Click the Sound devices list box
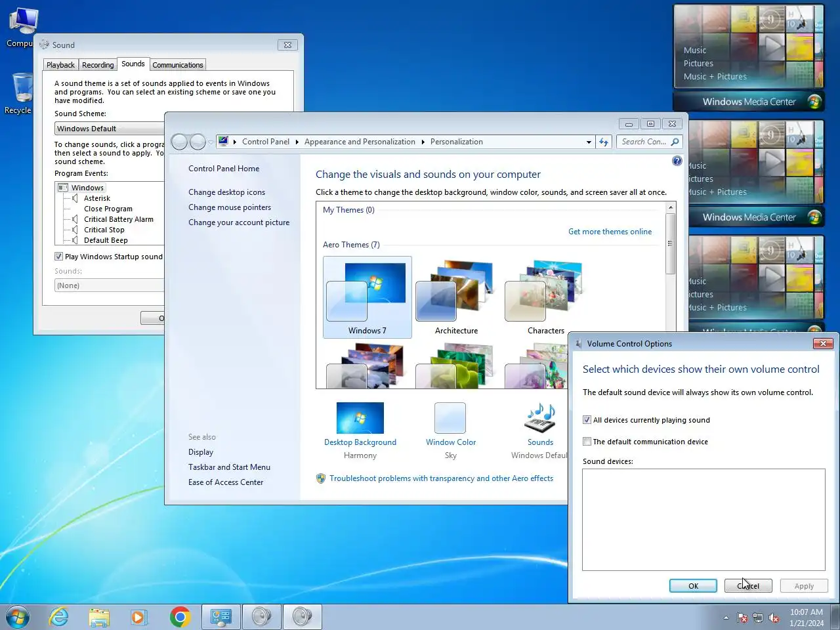The width and height of the screenshot is (840, 630). click(703, 520)
